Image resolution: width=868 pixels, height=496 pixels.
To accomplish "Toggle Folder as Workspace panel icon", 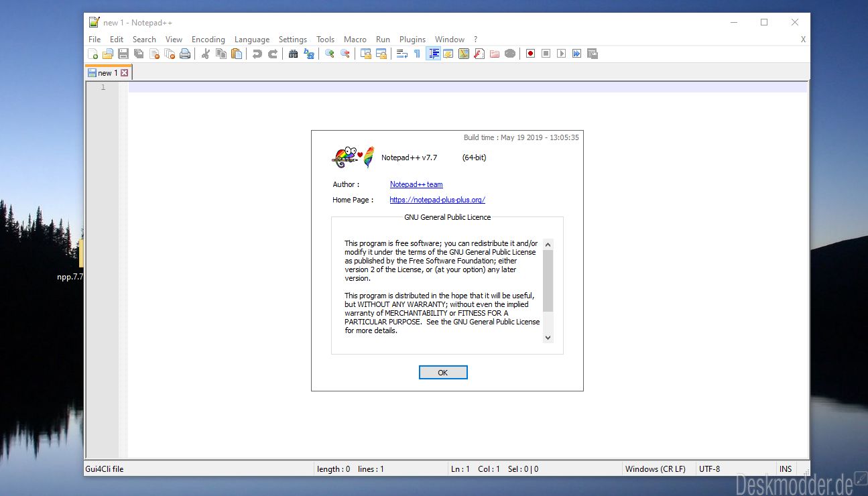I will pos(495,54).
